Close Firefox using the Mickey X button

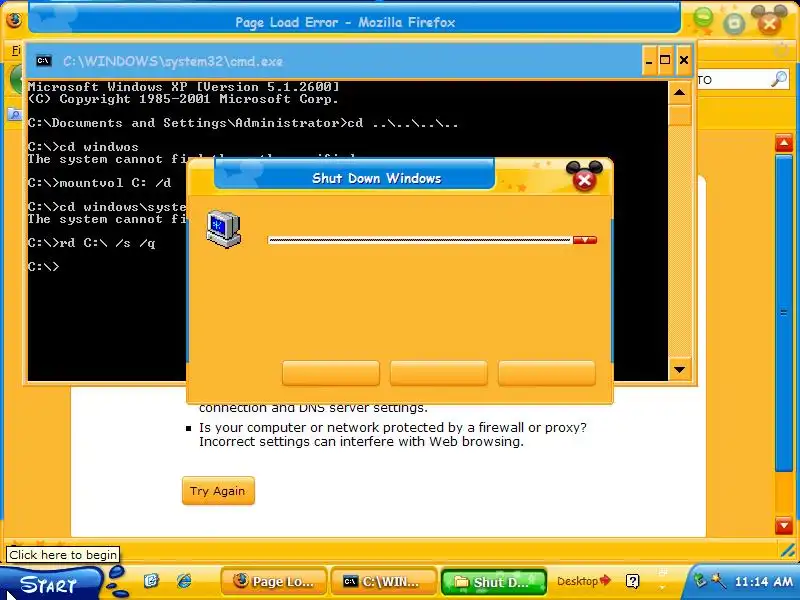pos(769,21)
